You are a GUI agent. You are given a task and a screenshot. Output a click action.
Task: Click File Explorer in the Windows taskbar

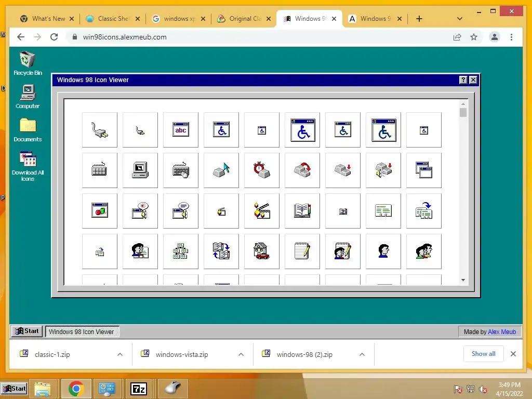tap(43, 389)
